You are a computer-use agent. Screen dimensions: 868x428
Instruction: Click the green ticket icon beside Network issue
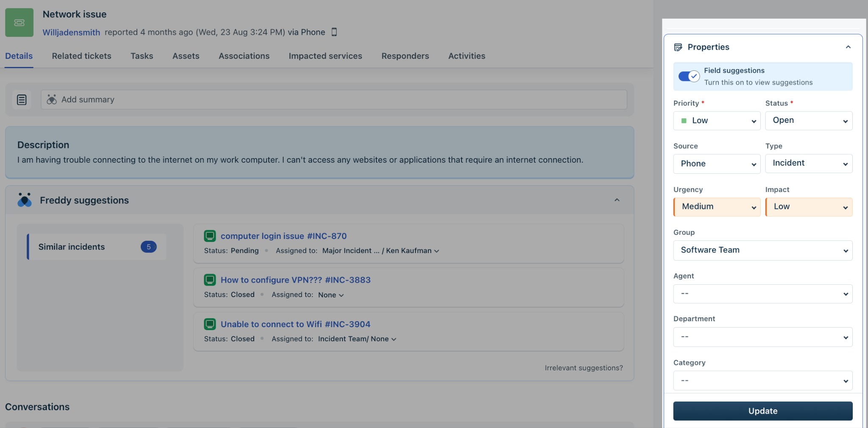click(x=19, y=22)
